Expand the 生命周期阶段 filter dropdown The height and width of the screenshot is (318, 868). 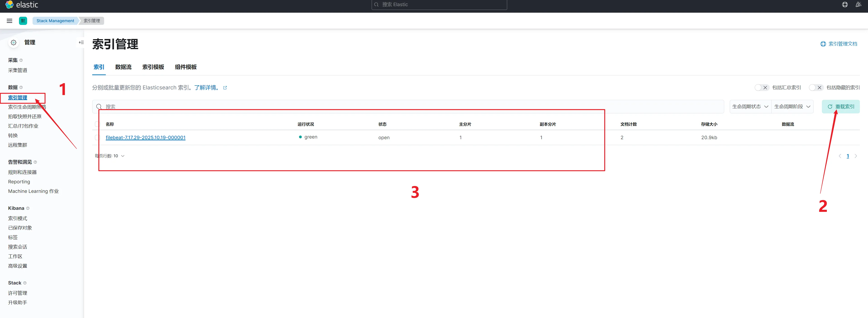pos(792,107)
